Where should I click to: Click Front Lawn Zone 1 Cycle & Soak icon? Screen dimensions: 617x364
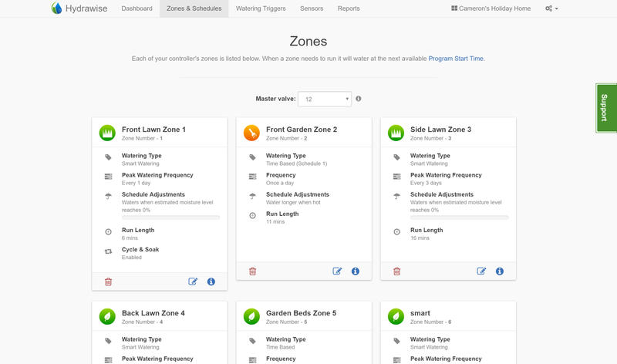[108, 251]
